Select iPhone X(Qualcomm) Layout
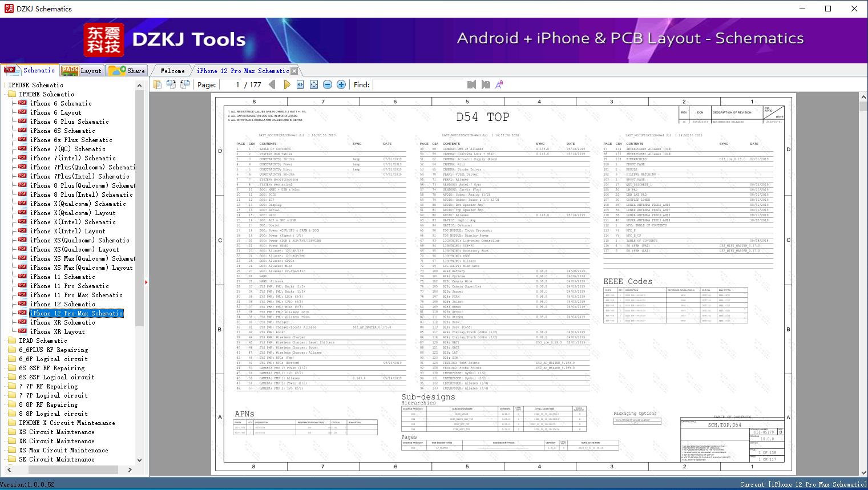This screenshot has width=868, height=490. point(72,213)
